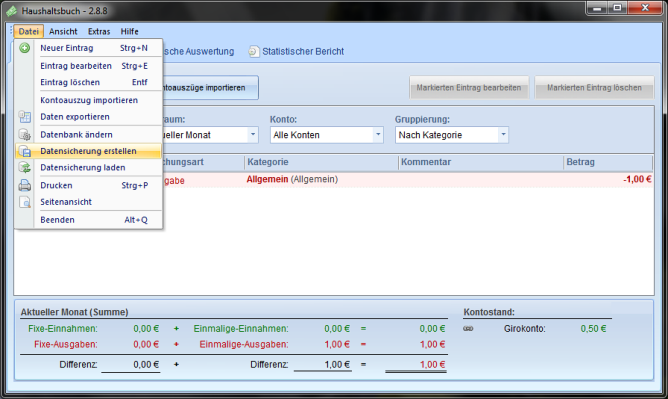Click the printer icon beside Drucken
This screenshot has height=399, width=668.
25,185
